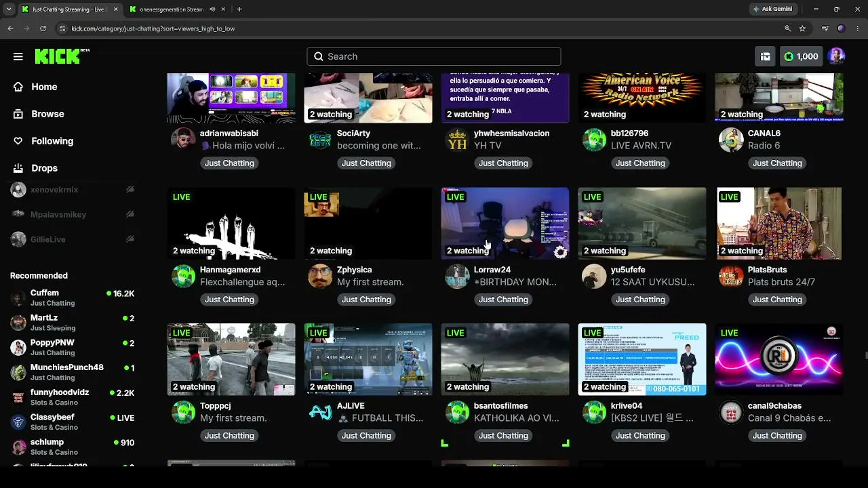Screen dimensions: 868x488
Task: Click the Kick logo
Action: click(62, 56)
